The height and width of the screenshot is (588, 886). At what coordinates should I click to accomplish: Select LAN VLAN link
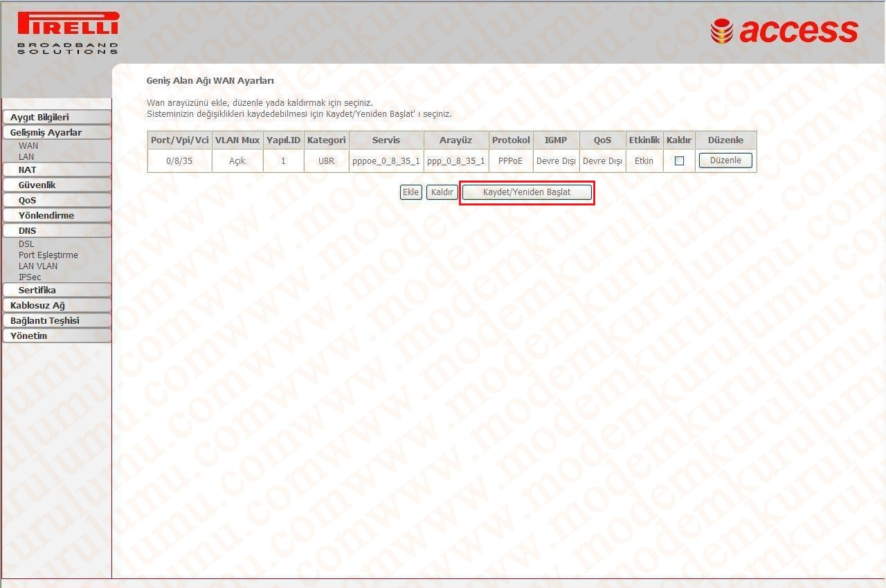[x=38, y=266]
